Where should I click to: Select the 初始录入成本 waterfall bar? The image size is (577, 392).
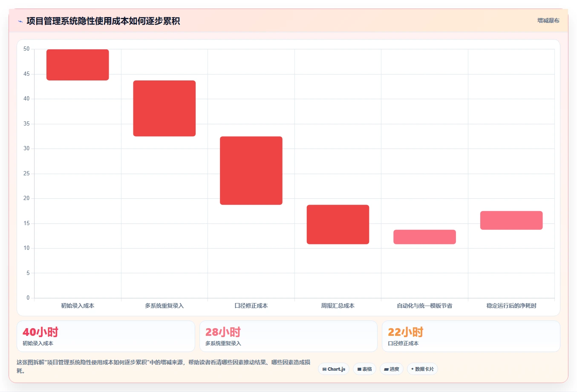tap(78, 65)
